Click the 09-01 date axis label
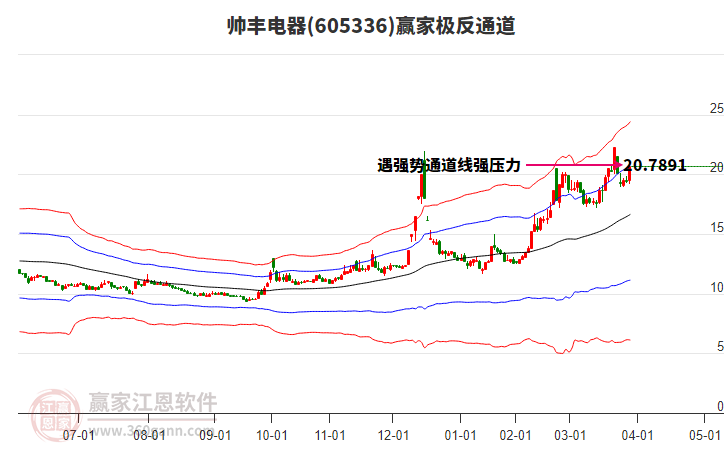 click(215, 435)
